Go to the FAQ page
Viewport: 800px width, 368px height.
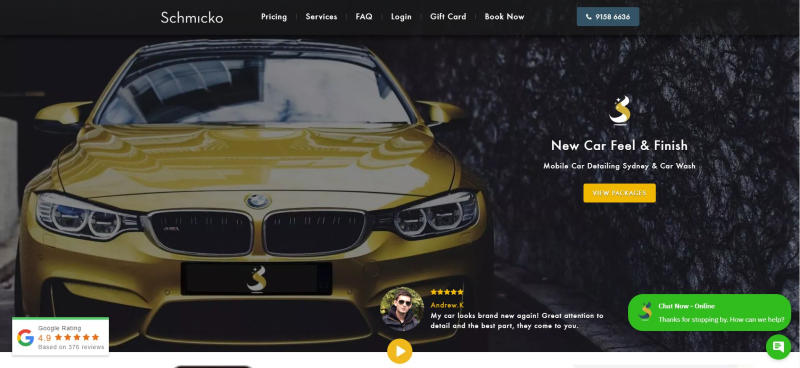tap(364, 17)
